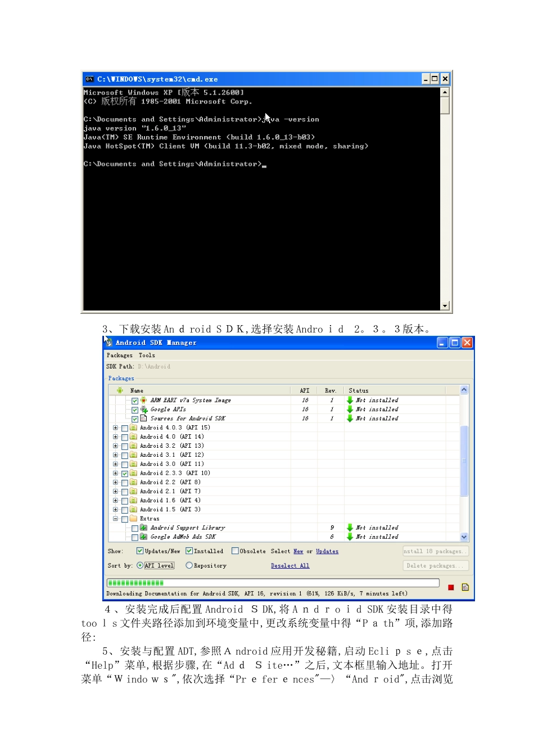Toggle the Installed show checkbox
The width and height of the screenshot is (534, 756).
coord(189,551)
